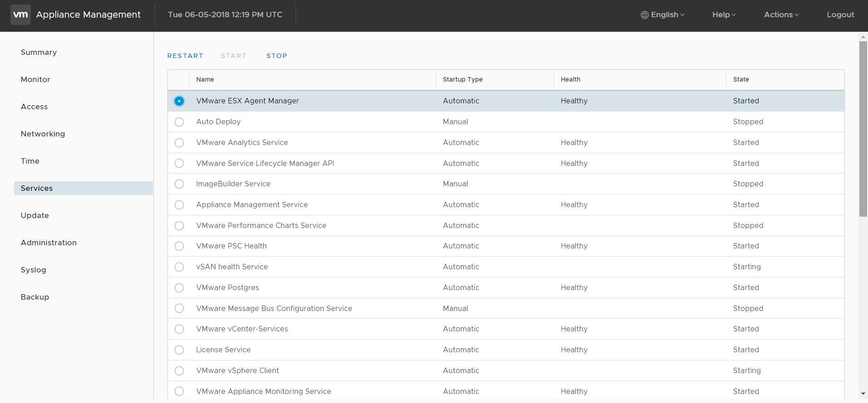Click the scrollbar up arrow
The width and height of the screenshot is (868, 403).
pos(863,36)
